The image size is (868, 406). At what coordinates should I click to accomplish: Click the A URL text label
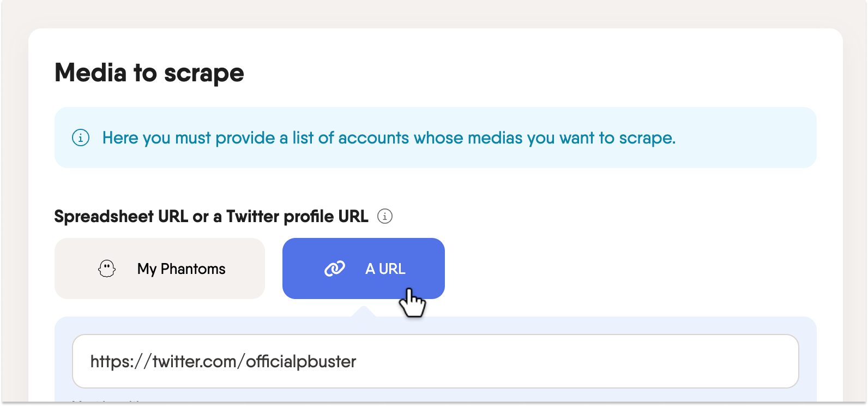point(385,268)
